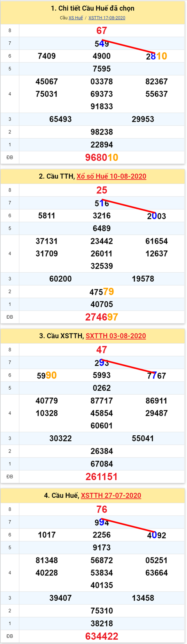Viewport: 187px width, 644px height.
Task: Select the number 29487
Action: pos(157,413)
